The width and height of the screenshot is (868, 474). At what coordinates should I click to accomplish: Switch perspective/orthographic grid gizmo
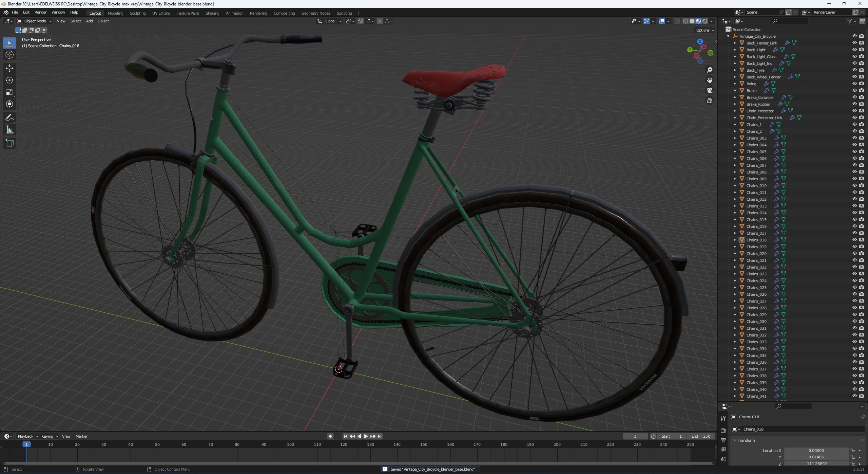click(709, 101)
